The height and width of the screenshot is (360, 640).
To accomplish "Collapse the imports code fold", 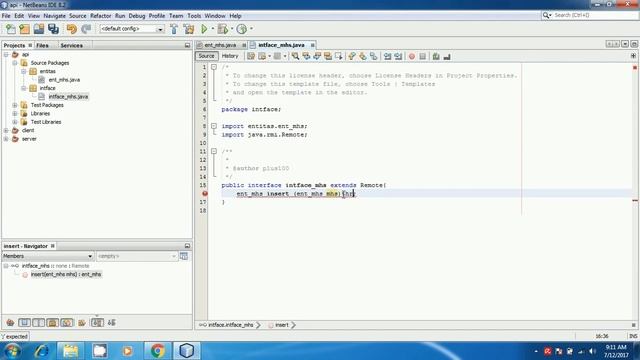I will tap(214, 126).
